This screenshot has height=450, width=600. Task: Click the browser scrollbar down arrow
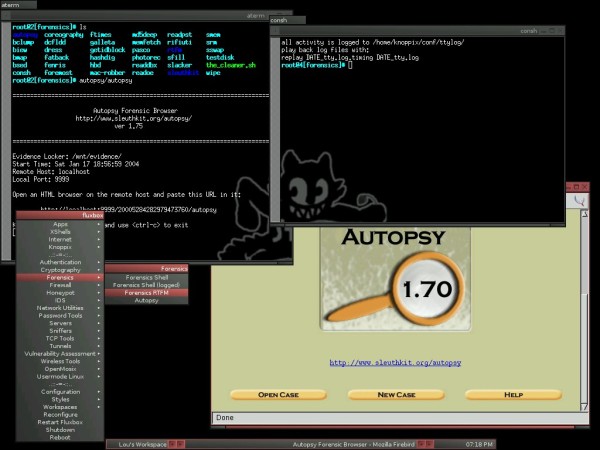coord(584,407)
